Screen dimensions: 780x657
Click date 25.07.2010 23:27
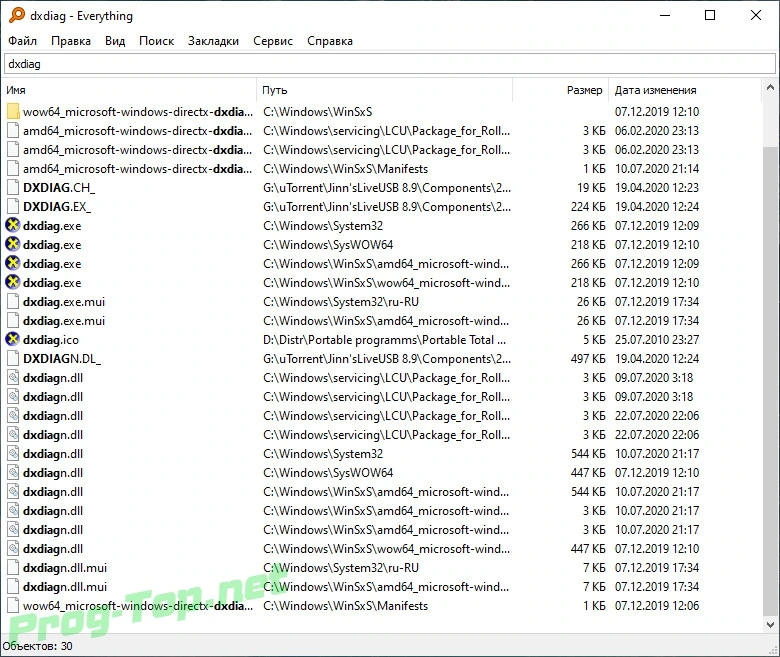(657, 340)
